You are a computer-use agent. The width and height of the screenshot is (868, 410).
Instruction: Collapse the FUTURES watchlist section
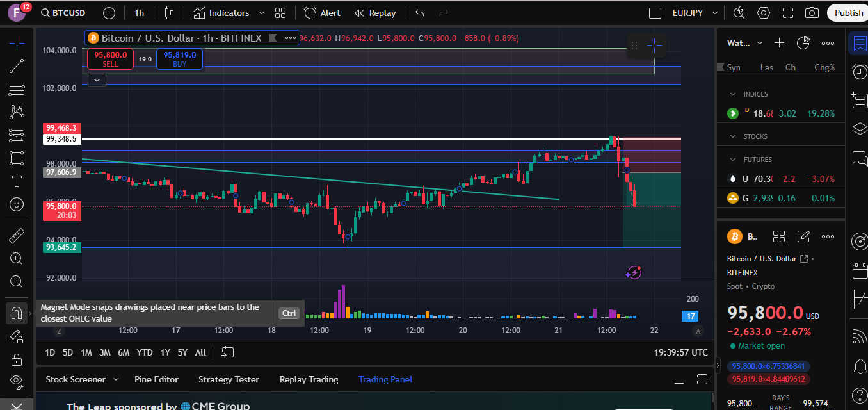pos(733,160)
